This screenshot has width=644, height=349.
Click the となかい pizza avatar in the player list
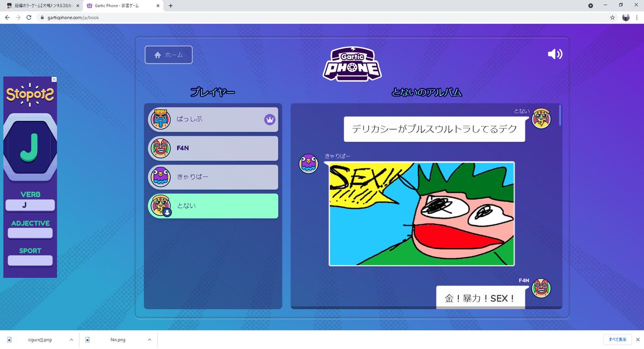[x=161, y=206]
